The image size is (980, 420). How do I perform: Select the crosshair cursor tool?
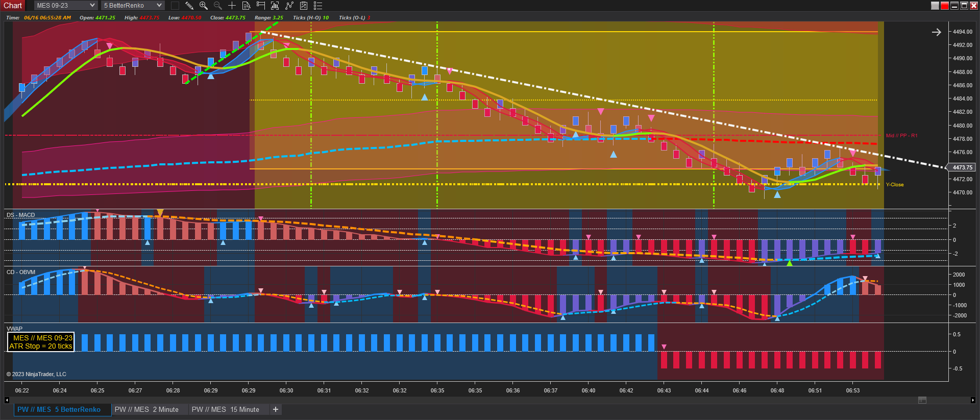coord(232,6)
